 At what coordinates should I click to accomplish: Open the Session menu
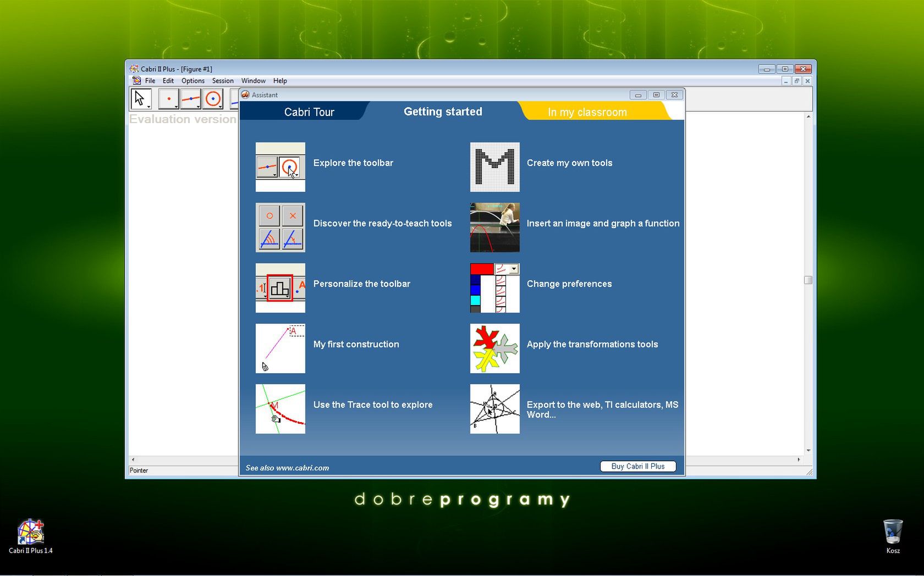[x=223, y=81]
